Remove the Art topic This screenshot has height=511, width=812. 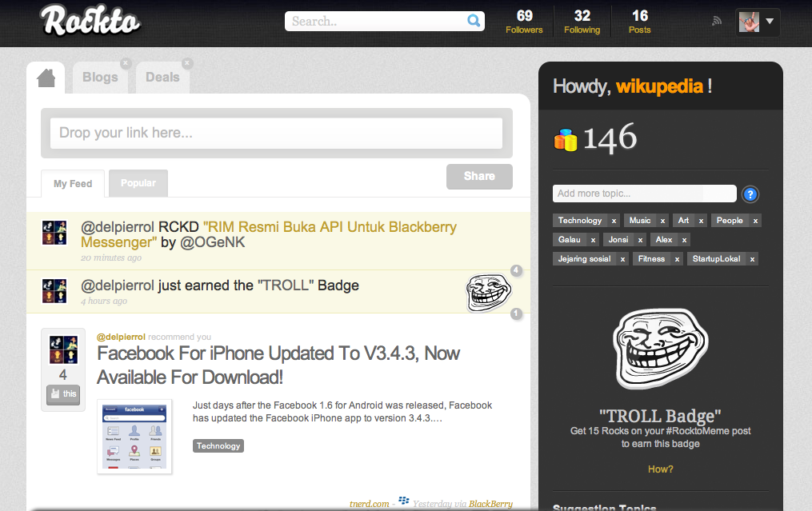click(x=701, y=221)
